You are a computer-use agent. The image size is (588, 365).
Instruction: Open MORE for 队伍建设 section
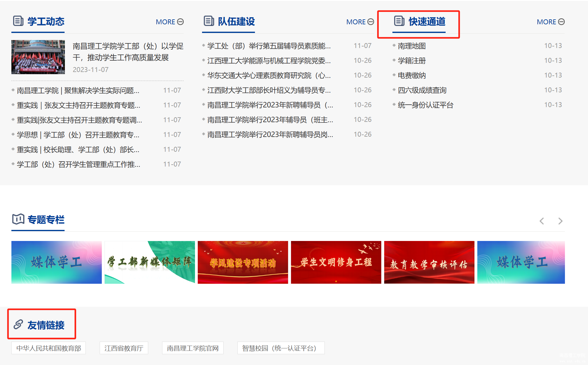360,22
